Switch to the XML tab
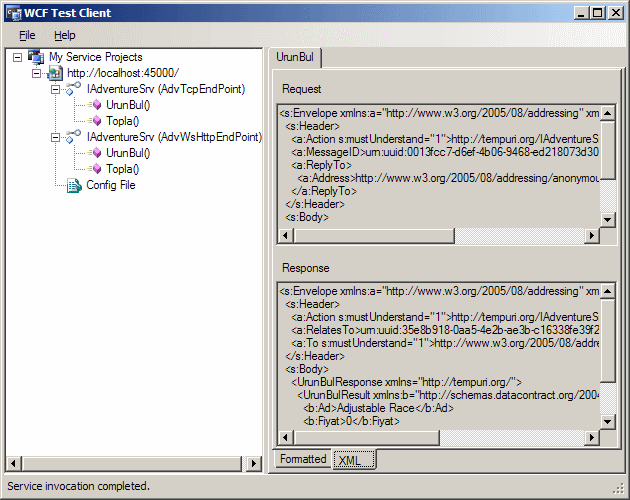Screen dimensions: 630x500 (x=352, y=460)
